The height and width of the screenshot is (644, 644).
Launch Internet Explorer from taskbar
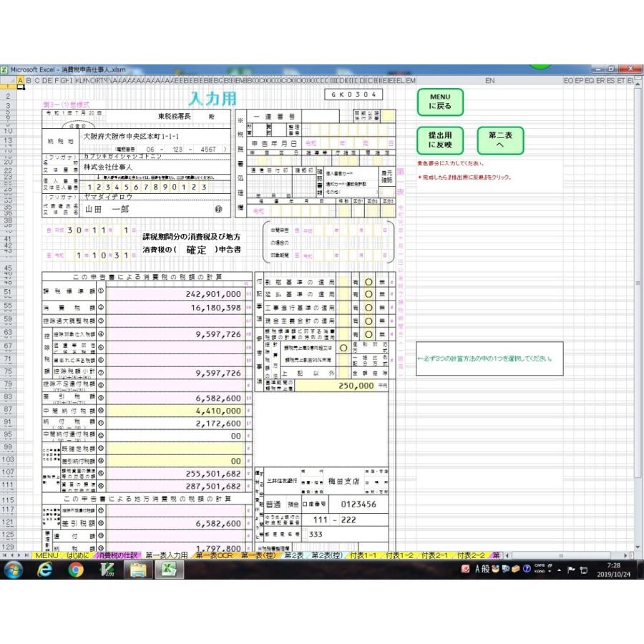click(45, 570)
